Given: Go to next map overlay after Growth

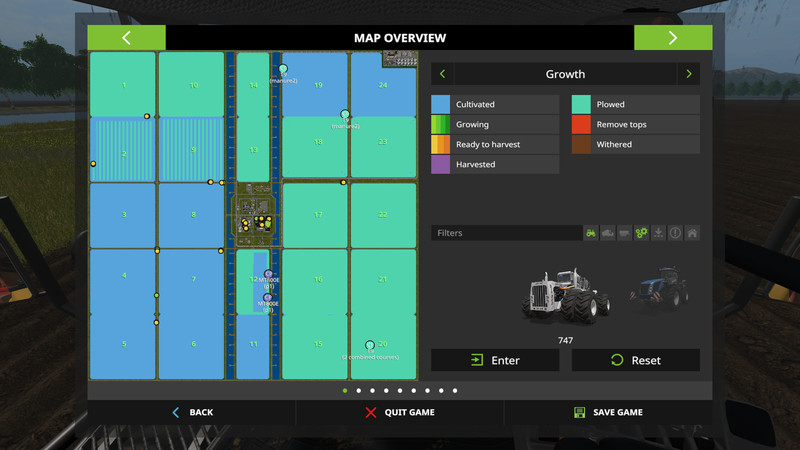Looking at the screenshot, I should 688,74.
